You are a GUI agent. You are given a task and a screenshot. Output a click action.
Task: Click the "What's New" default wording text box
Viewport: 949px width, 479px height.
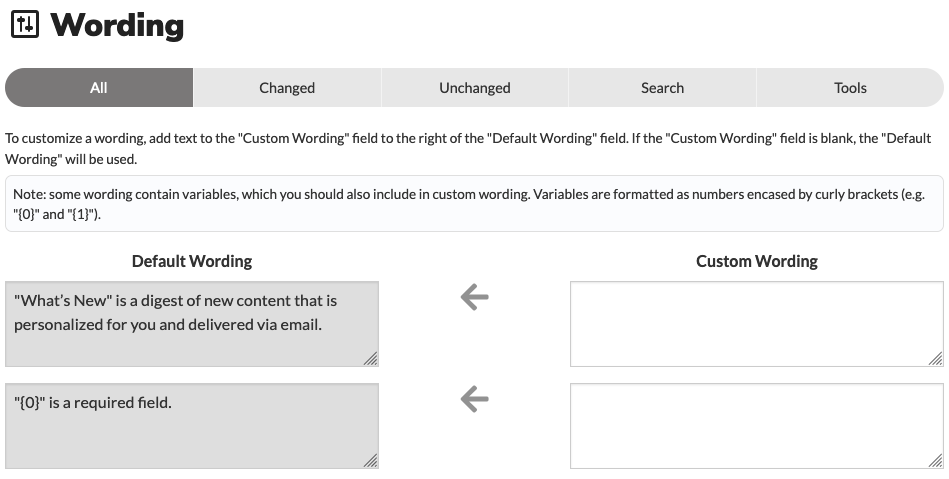click(x=192, y=324)
